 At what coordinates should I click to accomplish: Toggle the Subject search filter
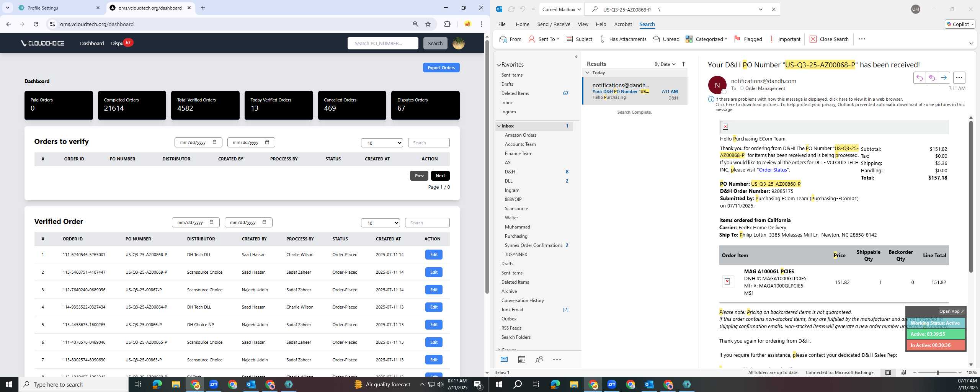(x=578, y=39)
